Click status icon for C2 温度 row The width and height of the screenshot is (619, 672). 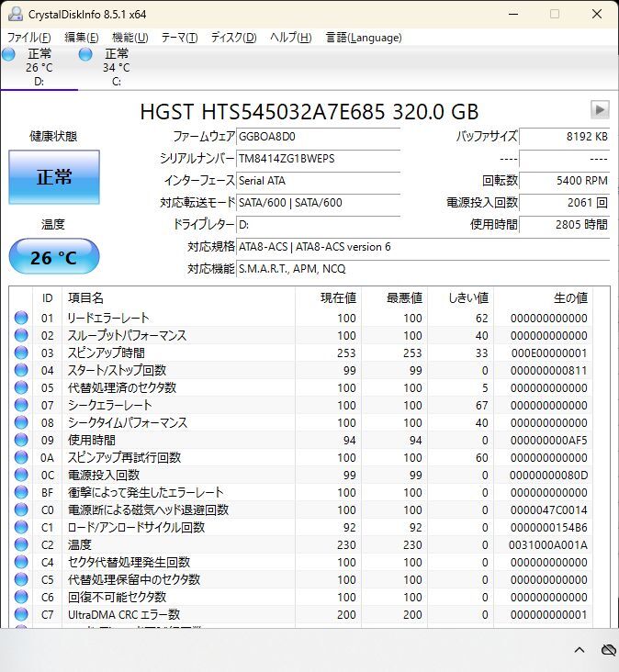(x=21, y=544)
